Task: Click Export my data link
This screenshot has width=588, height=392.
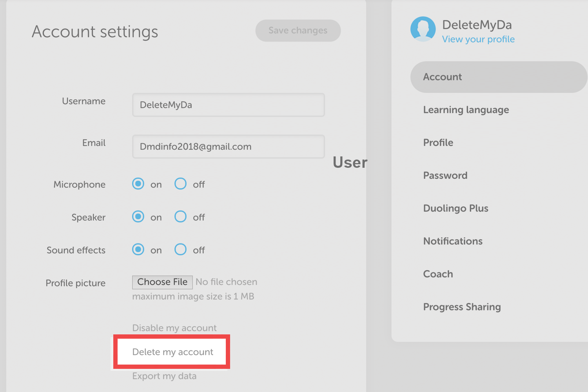Action: [x=164, y=376]
